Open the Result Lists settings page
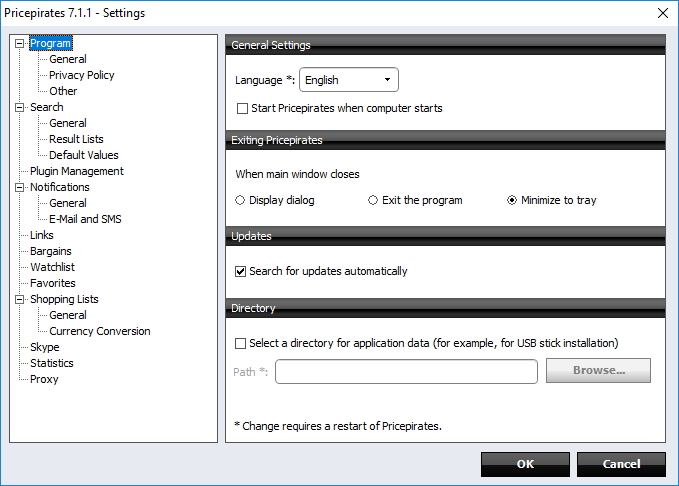Screen dimensions: 679x486 (76, 139)
